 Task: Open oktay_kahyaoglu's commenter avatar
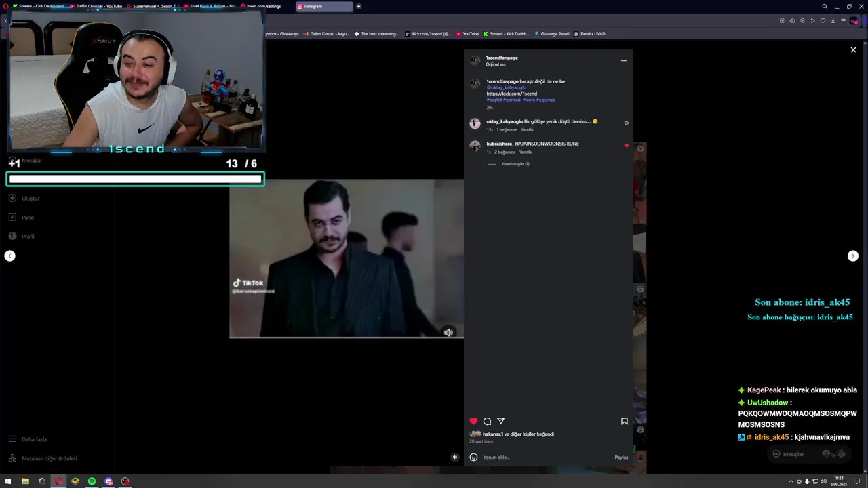click(x=475, y=123)
